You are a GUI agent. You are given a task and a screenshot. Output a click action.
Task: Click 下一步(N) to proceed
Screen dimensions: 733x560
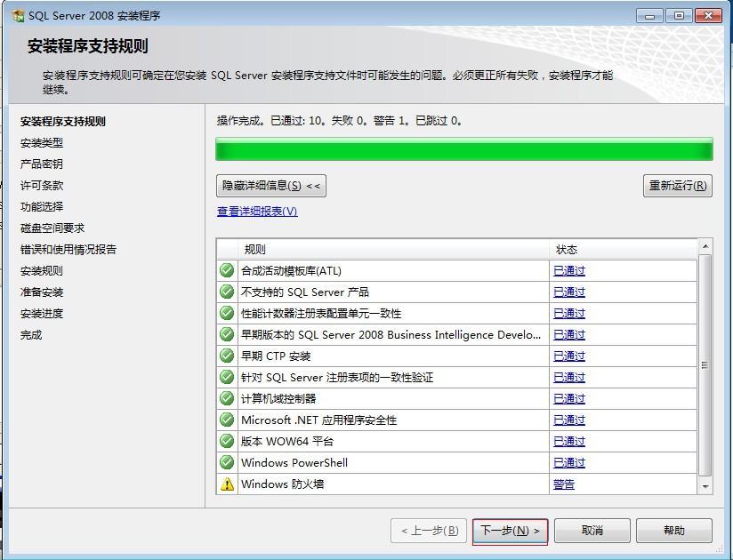pos(510,531)
